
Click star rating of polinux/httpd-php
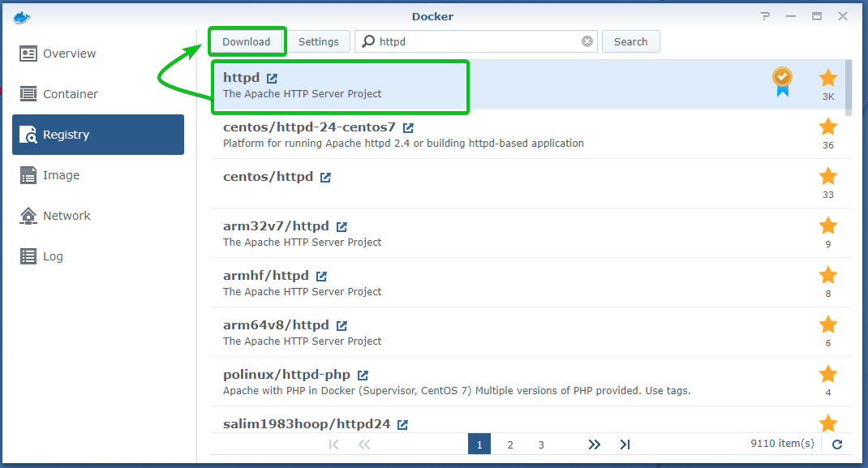(x=828, y=374)
